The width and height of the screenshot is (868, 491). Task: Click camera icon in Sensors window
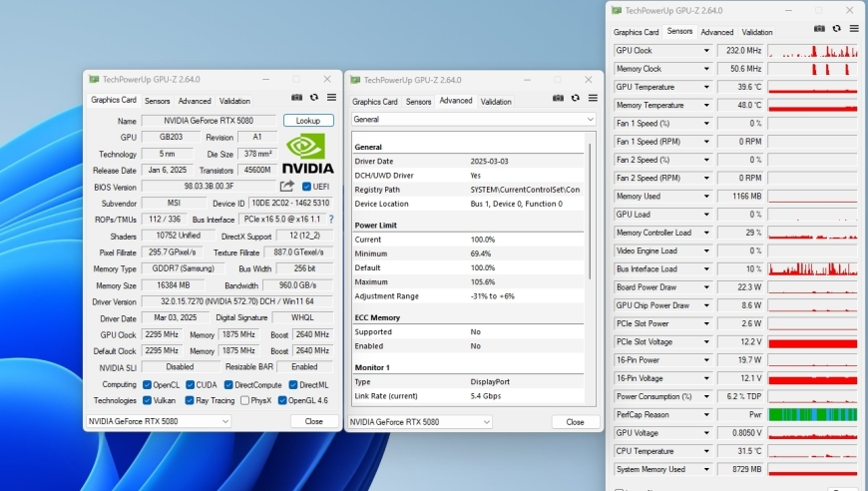point(819,28)
